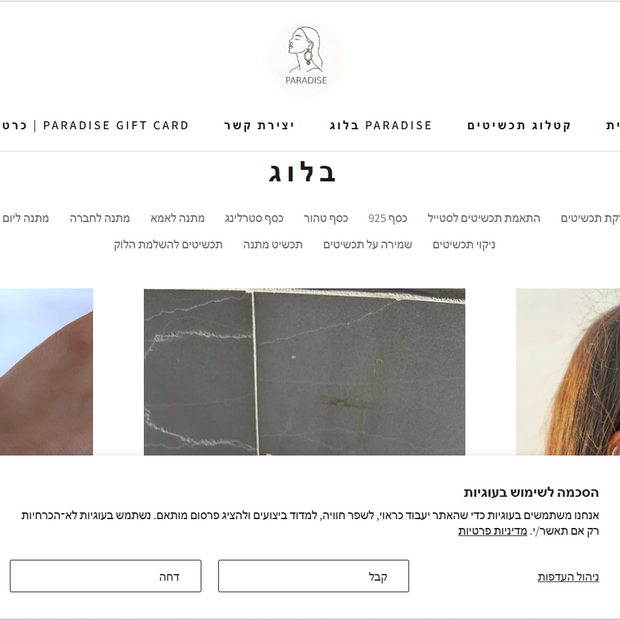620x620 pixels.
Task: Accept cookies with קבל button
Action: pos(314,576)
